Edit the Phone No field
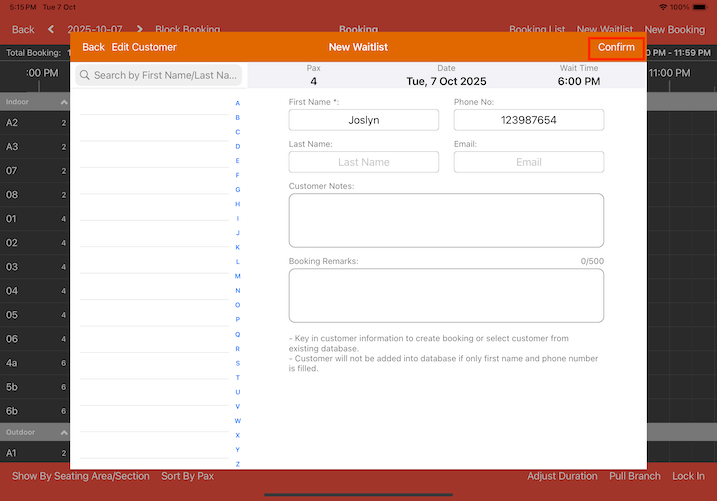This screenshot has height=501, width=717. point(529,120)
